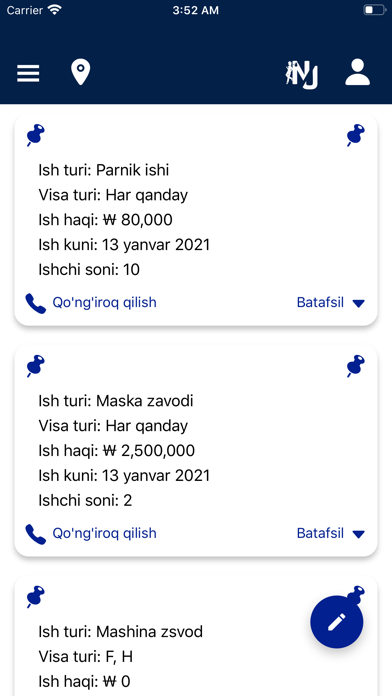Tap left pushpin on Maska zavodi card
Image resolution: width=392 pixels, height=696 pixels.
36,366
